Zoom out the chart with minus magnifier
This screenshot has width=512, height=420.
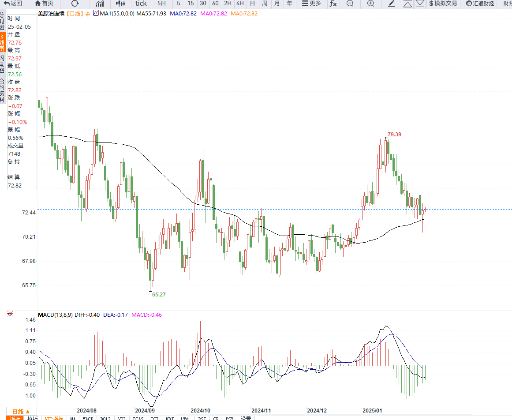pos(350,4)
